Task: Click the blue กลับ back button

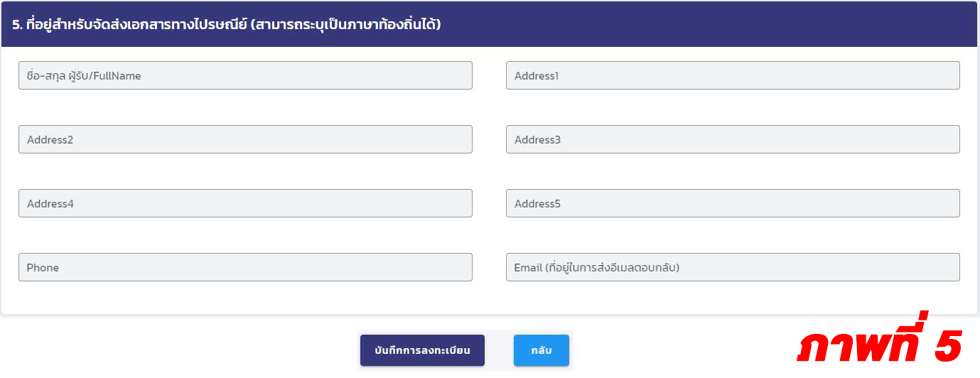Action: coord(542,350)
